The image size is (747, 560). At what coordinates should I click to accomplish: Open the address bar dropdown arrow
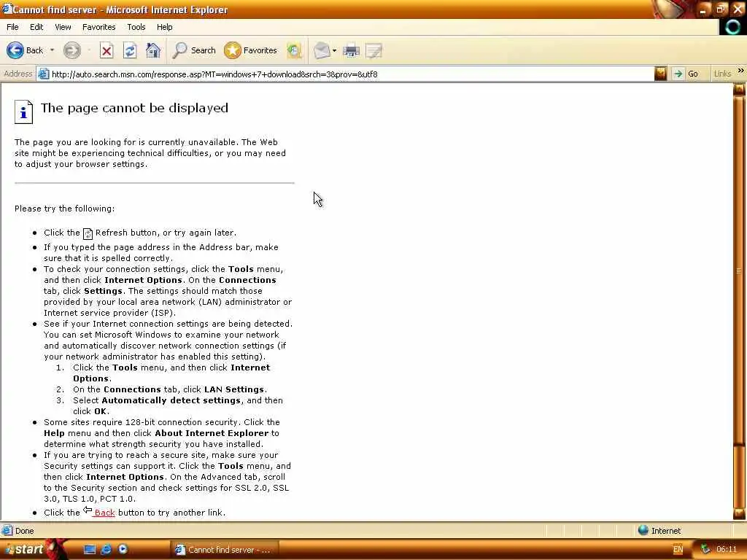pos(660,74)
